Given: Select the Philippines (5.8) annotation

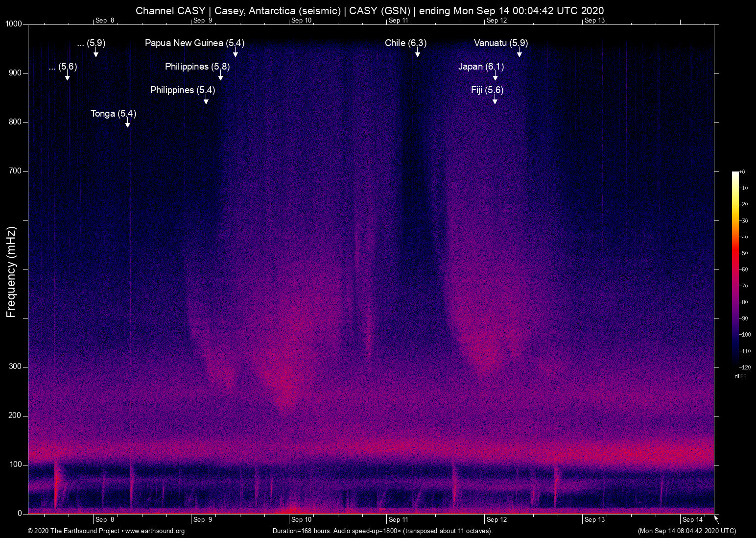Looking at the screenshot, I should click(197, 67).
